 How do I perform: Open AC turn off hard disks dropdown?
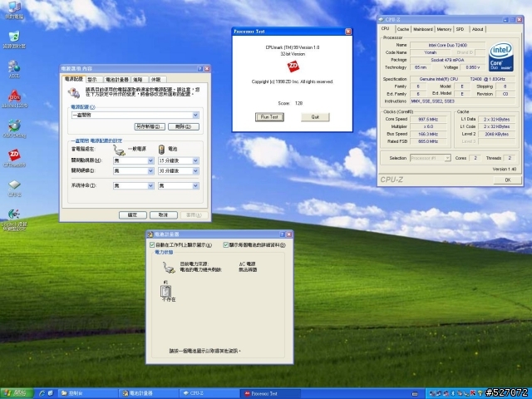click(x=150, y=171)
